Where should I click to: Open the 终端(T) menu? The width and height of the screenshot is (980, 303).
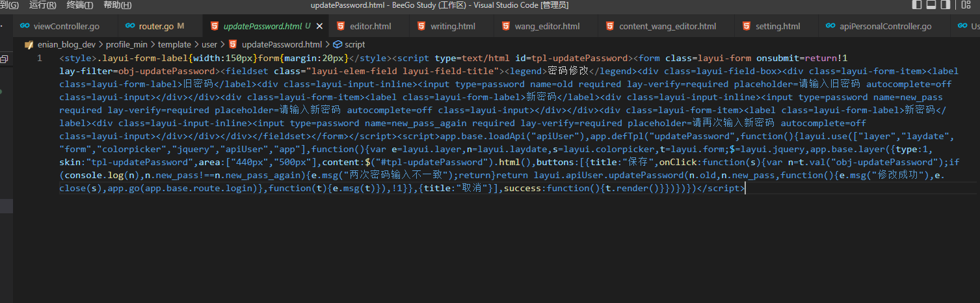79,5
